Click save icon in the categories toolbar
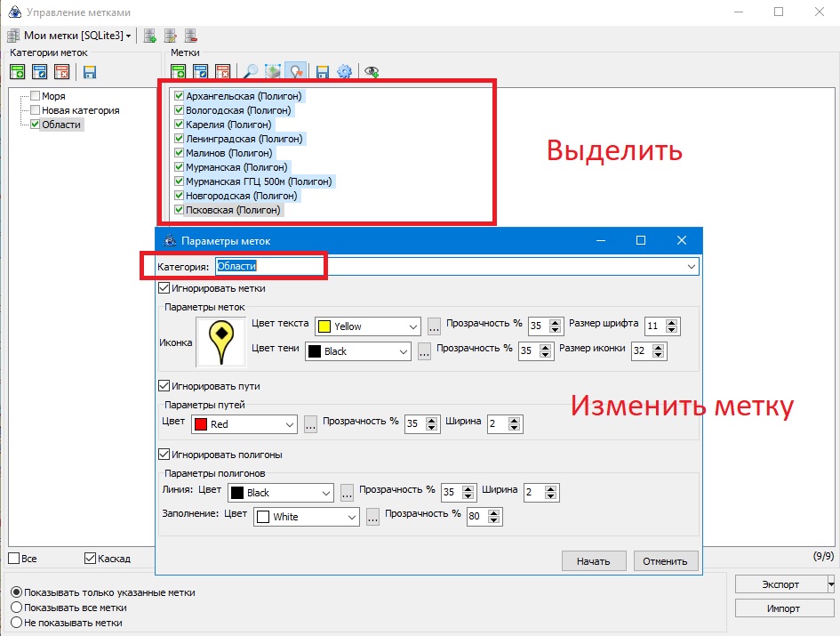The height and width of the screenshot is (636, 840). (x=90, y=72)
